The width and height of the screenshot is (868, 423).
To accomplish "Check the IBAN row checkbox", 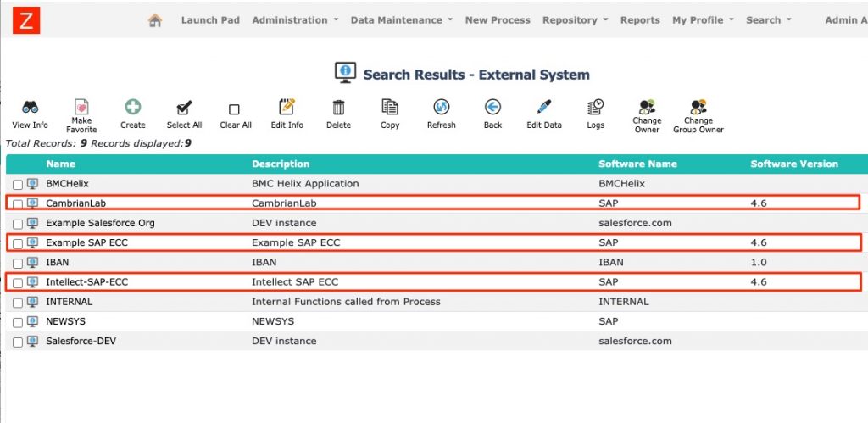I will (x=18, y=264).
